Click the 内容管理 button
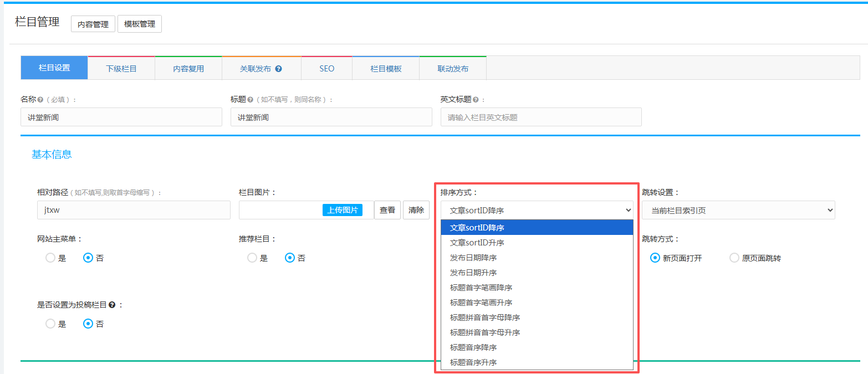Viewport: 868px width, 374px height. [93, 24]
